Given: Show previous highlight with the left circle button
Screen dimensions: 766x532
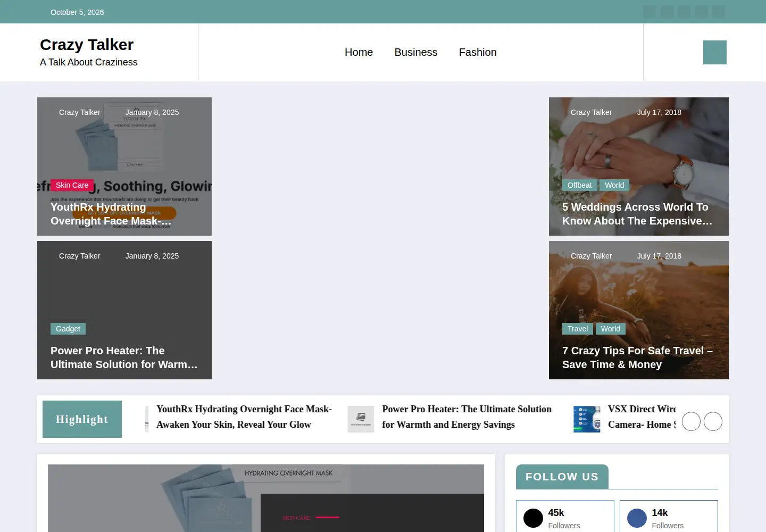Looking at the screenshot, I should click(x=691, y=421).
